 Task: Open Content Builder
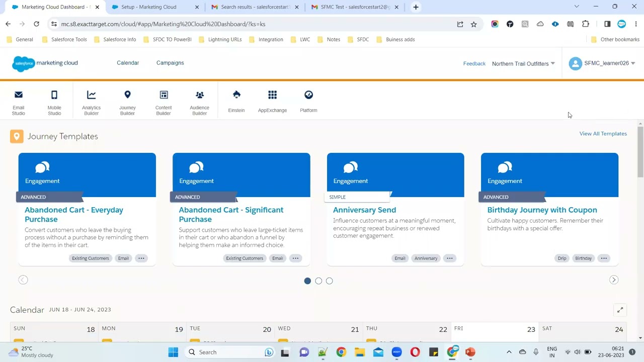pyautogui.click(x=164, y=103)
